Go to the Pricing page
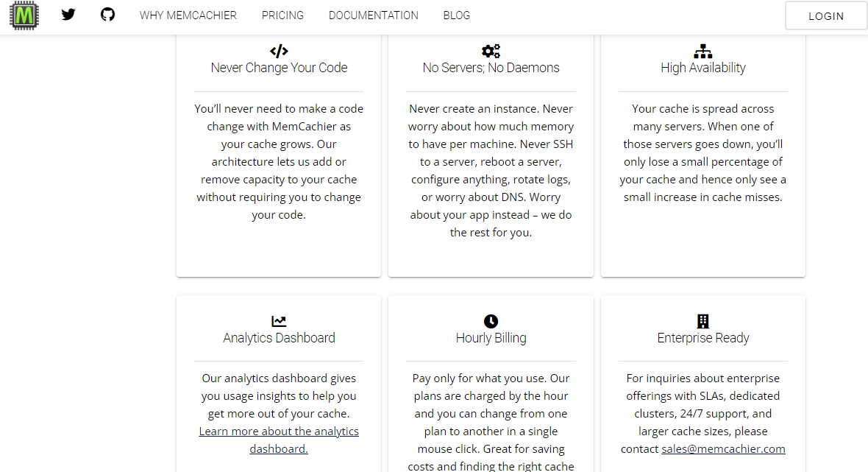868x472 pixels. (282, 15)
